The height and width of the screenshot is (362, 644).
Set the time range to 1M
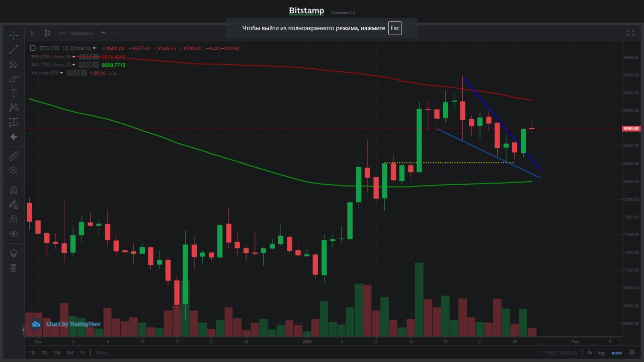tap(57, 352)
